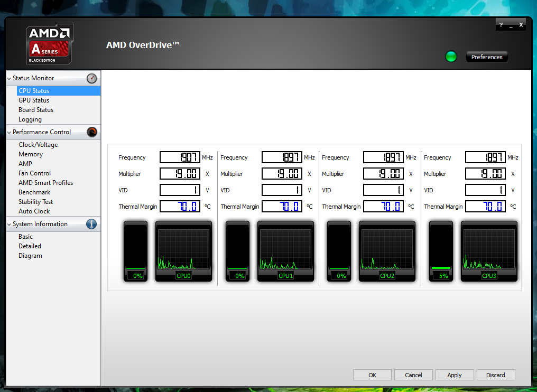The height and width of the screenshot is (392, 537).
Task: Click the CPU1 VID voltage field
Action: click(282, 190)
